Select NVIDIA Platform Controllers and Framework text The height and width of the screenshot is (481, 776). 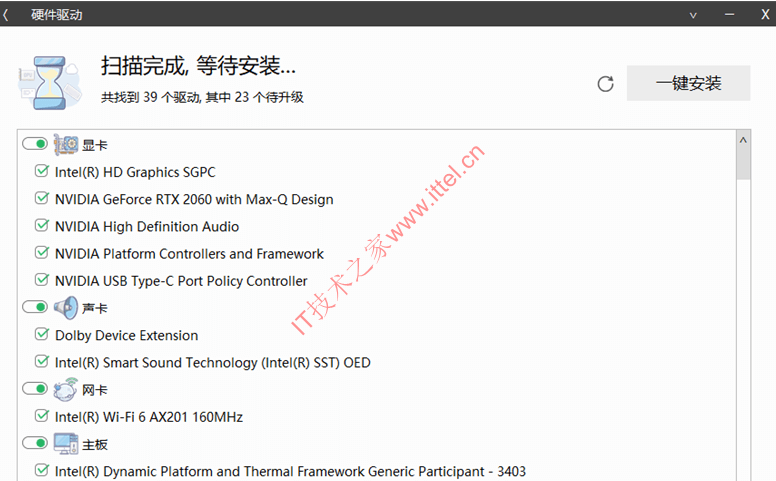189,254
